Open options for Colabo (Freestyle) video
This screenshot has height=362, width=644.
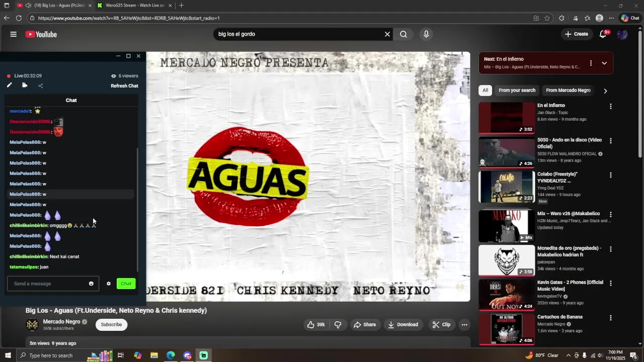coord(611,175)
